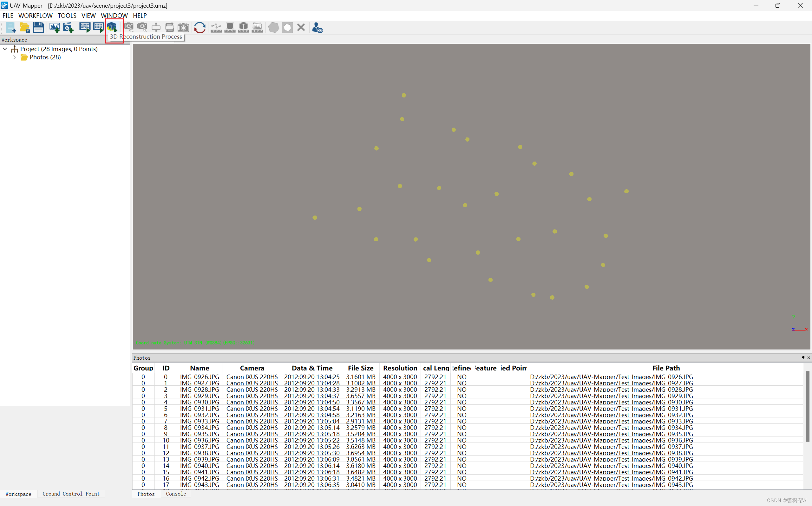812x506 pixels.
Task: Click the Photos table vertical scrollbar
Action: pyautogui.click(x=807, y=407)
